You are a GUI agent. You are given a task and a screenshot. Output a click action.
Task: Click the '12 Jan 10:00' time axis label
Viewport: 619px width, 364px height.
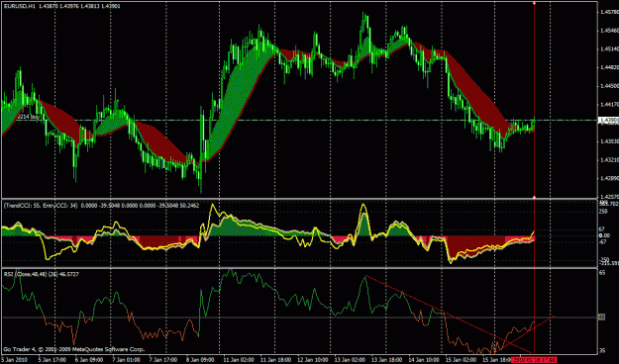tap(312, 360)
